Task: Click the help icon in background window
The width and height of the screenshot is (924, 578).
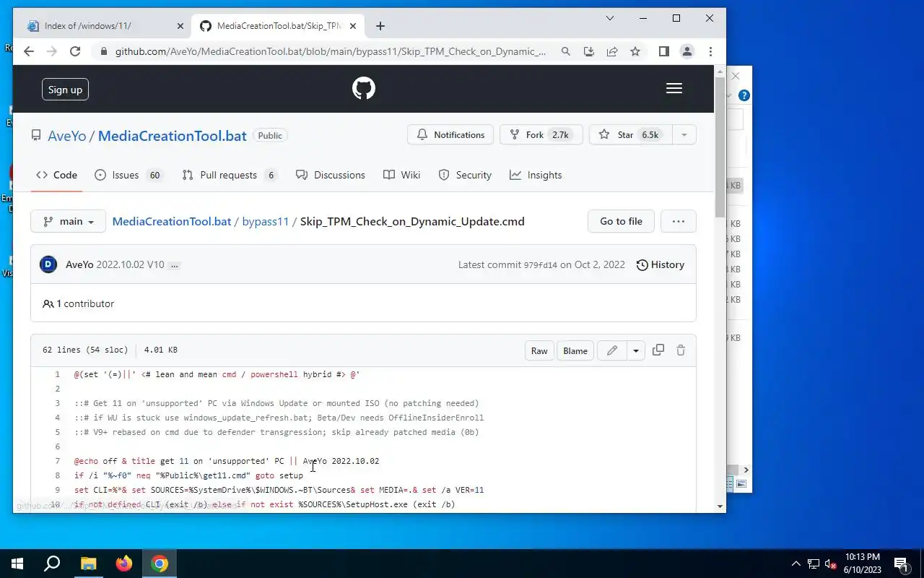Action: click(744, 95)
